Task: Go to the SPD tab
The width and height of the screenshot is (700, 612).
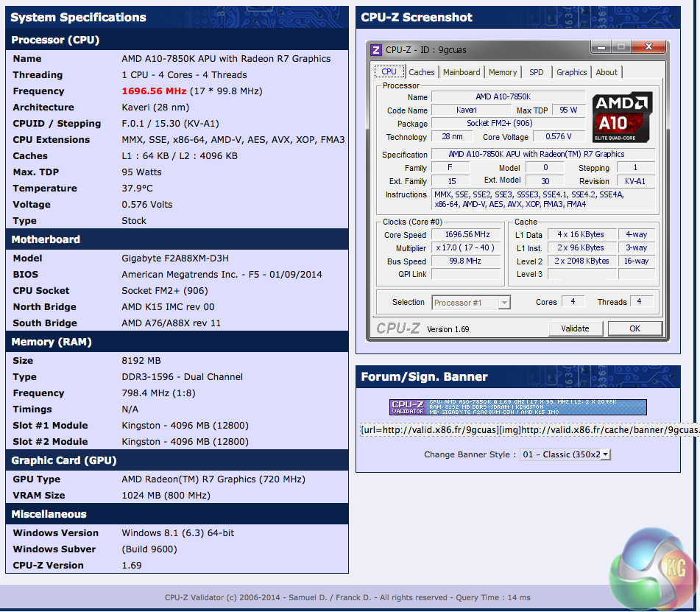Action: pos(537,72)
